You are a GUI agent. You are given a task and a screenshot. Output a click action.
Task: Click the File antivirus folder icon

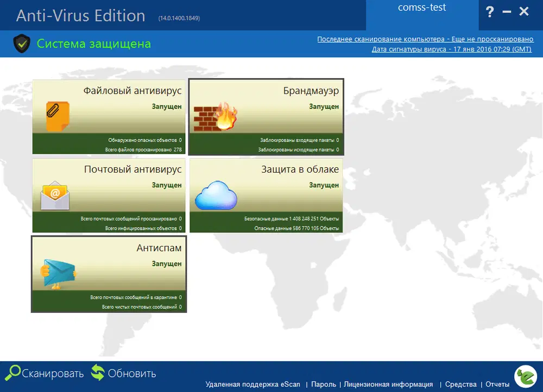point(58,116)
